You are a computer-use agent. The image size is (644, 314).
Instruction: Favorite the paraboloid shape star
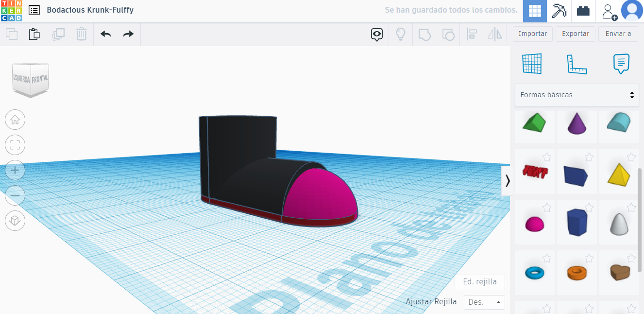tap(631, 208)
